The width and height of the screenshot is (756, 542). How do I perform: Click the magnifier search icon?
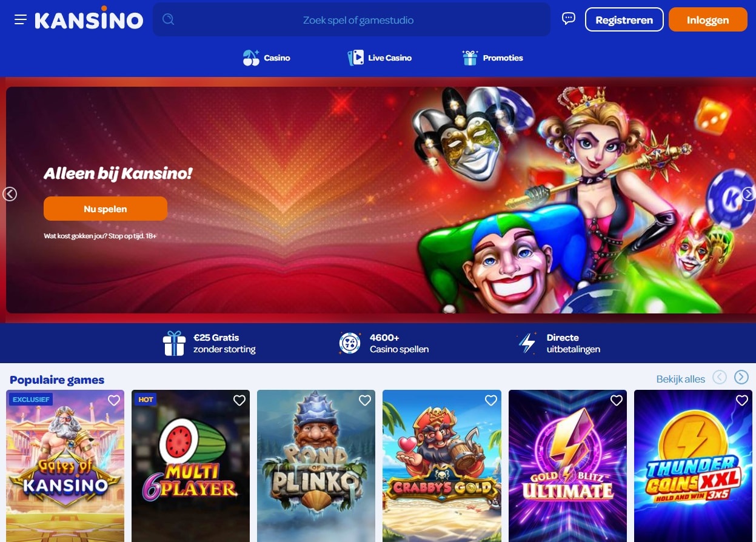[x=169, y=19]
